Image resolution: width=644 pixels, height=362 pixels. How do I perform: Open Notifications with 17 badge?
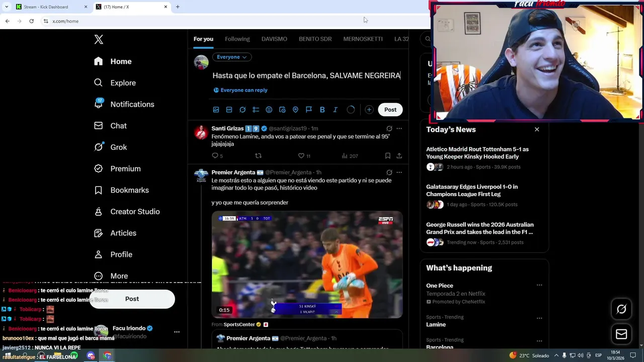point(124,104)
